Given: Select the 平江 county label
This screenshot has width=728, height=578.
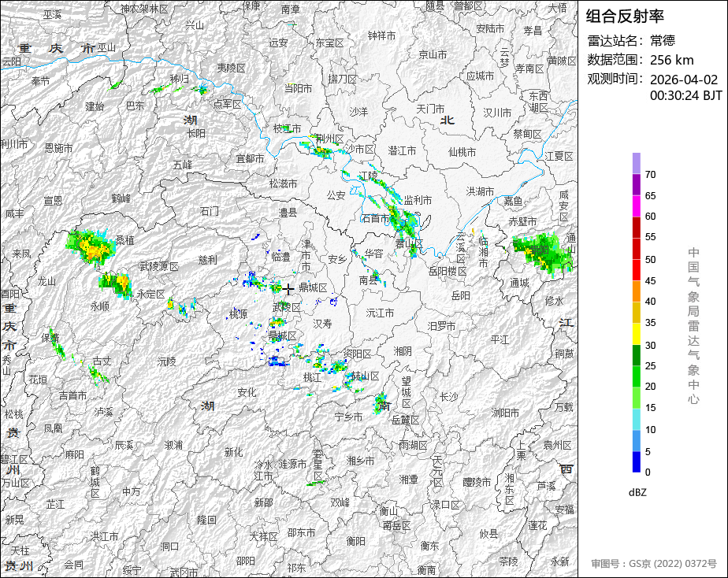Looking at the screenshot, I should 500,339.
